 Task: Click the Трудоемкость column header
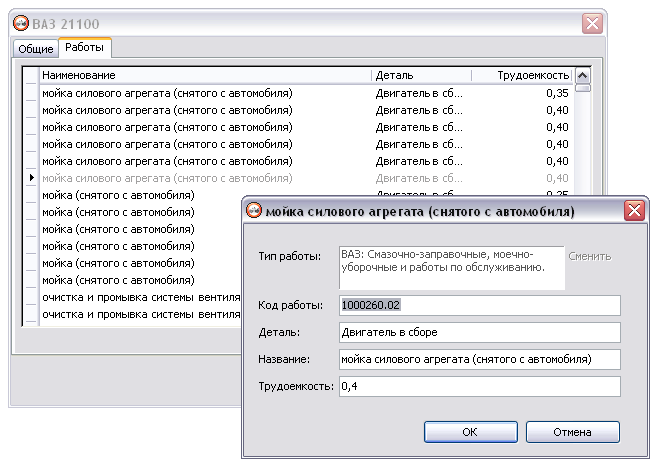pyautogui.click(x=522, y=75)
